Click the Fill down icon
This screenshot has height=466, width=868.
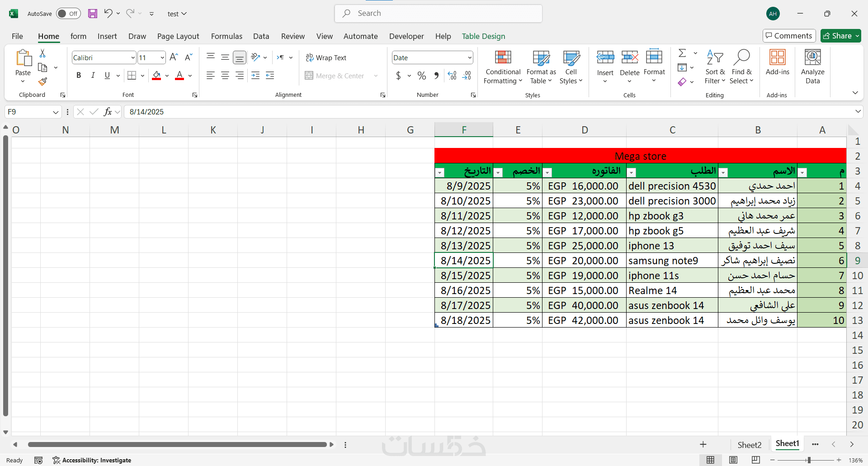(x=682, y=67)
